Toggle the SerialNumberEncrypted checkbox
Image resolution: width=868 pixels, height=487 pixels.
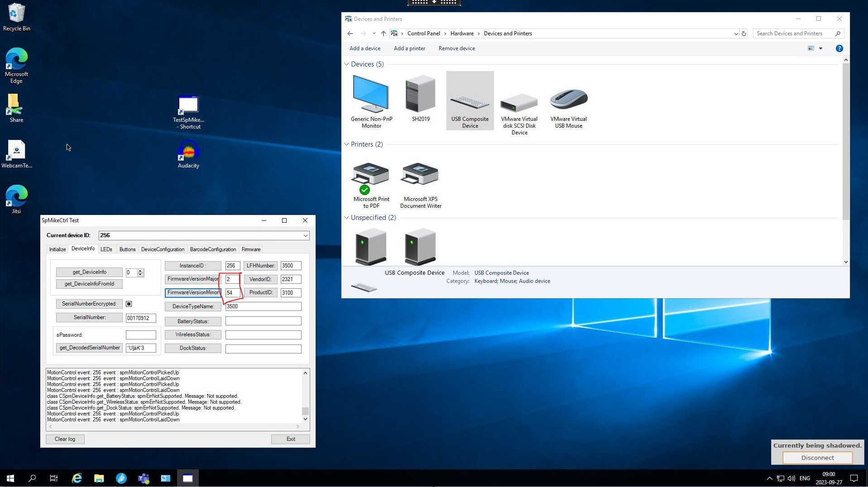pos(128,304)
